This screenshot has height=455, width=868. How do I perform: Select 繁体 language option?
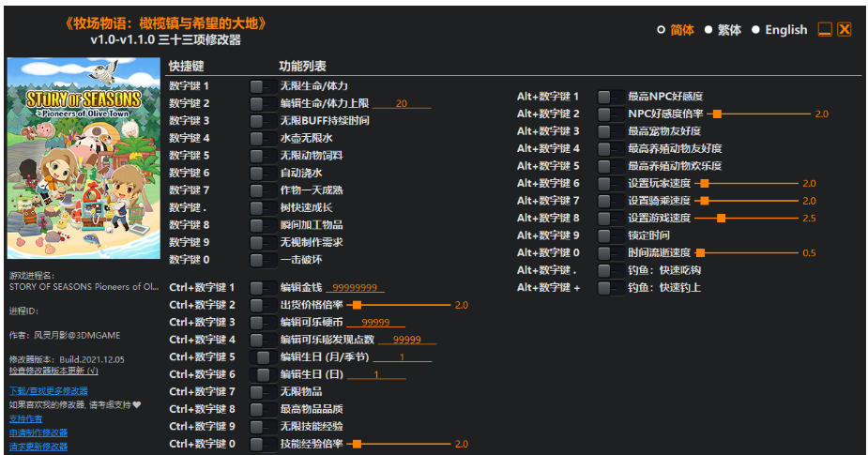click(723, 30)
